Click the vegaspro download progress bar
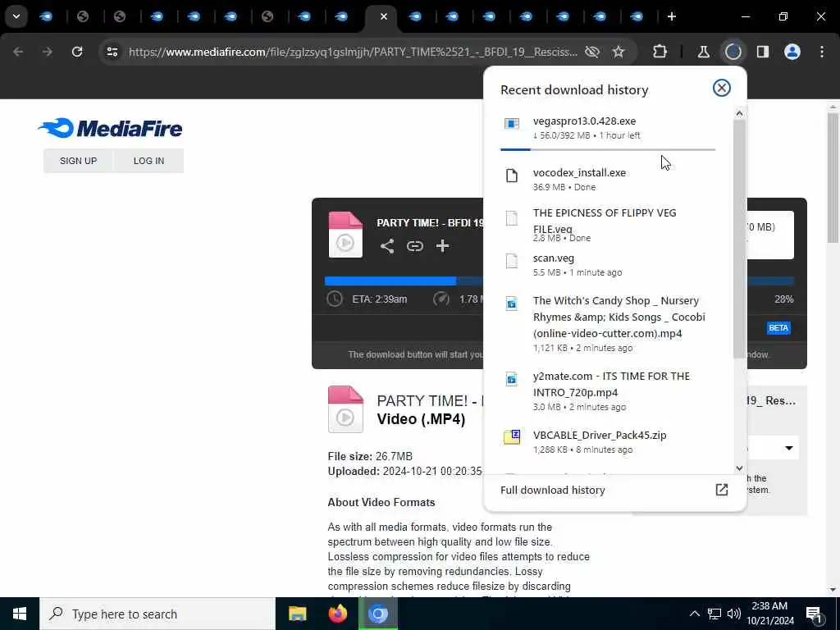This screenshot has height=630, width=840. (x=608, y=149)
